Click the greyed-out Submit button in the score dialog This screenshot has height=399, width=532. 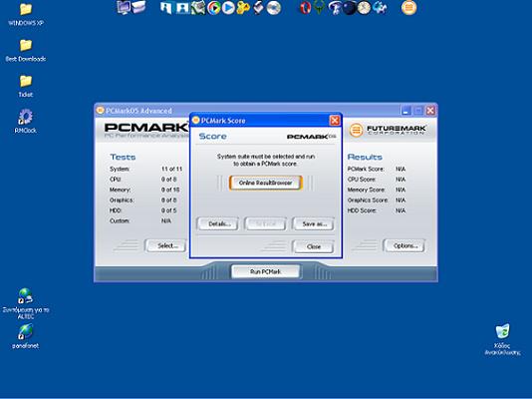click(266, 224)
